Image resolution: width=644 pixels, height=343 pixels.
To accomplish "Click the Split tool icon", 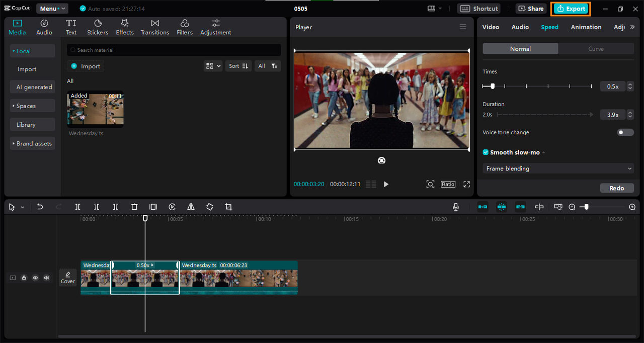I will point(77,207).
